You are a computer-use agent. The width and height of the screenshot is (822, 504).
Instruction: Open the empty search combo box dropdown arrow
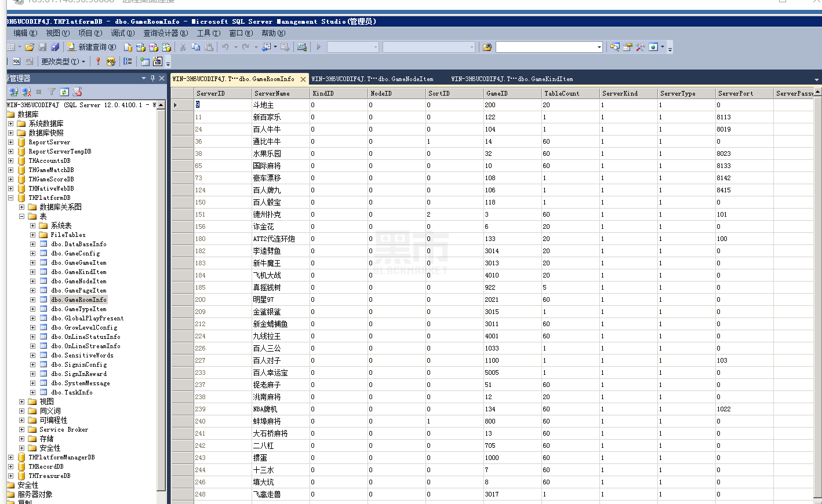click(599, 47)
